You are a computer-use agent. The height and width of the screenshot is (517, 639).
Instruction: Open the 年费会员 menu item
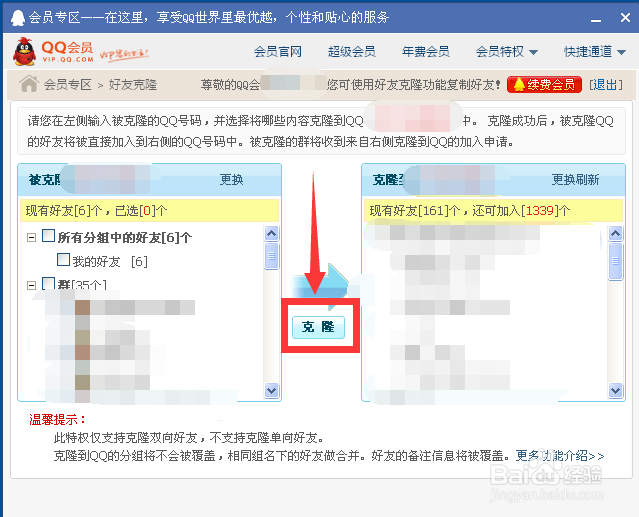pos(425,52)
